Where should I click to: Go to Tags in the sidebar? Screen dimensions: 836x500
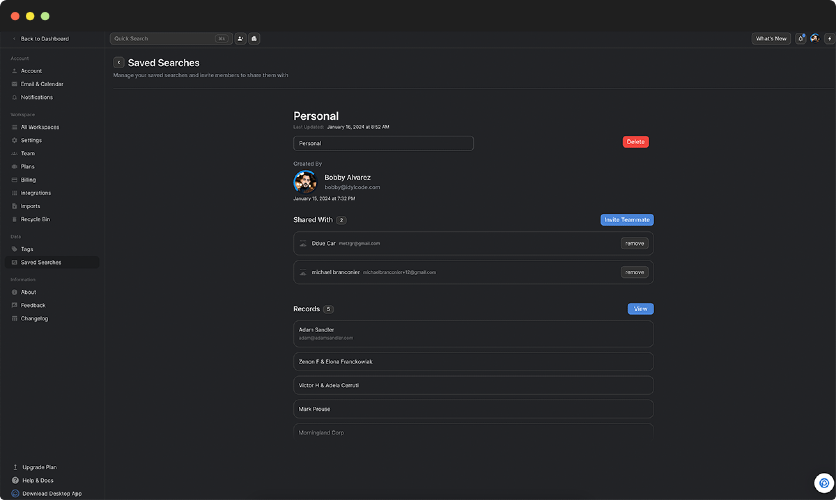tap(27, 249)
